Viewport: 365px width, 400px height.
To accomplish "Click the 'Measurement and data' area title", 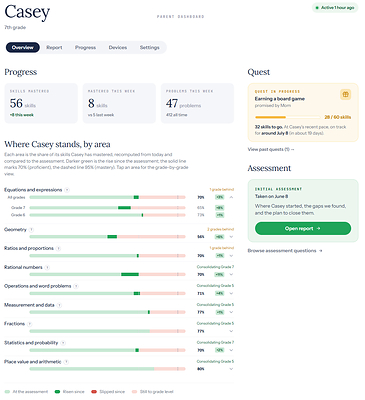I will pyautogui.click(x=29, y=305).
